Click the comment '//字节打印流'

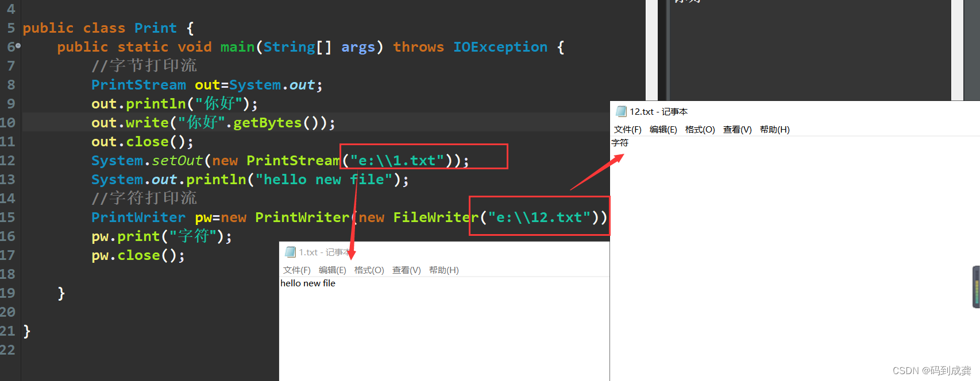click(x=144, y=66)
